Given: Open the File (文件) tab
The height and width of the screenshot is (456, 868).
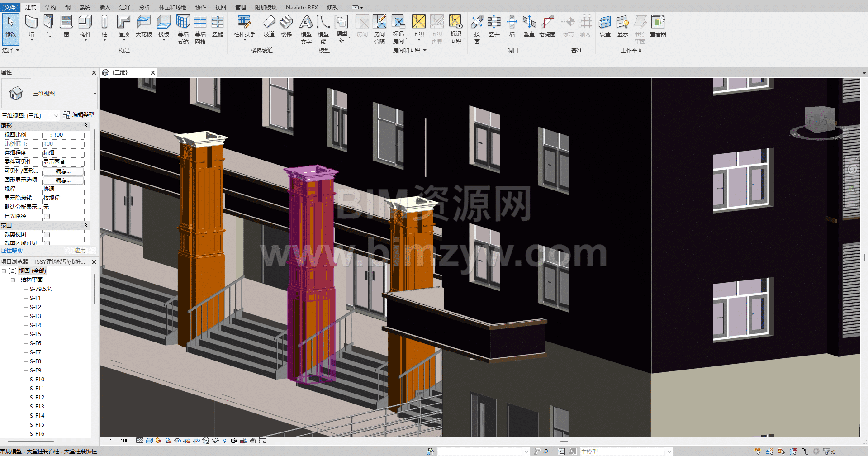Looking at the screenshot, I should [x=10, y=7].
